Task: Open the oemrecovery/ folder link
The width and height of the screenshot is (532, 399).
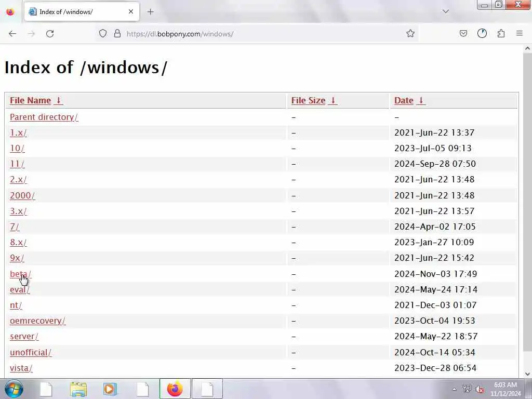Action: tap(37, 321)
